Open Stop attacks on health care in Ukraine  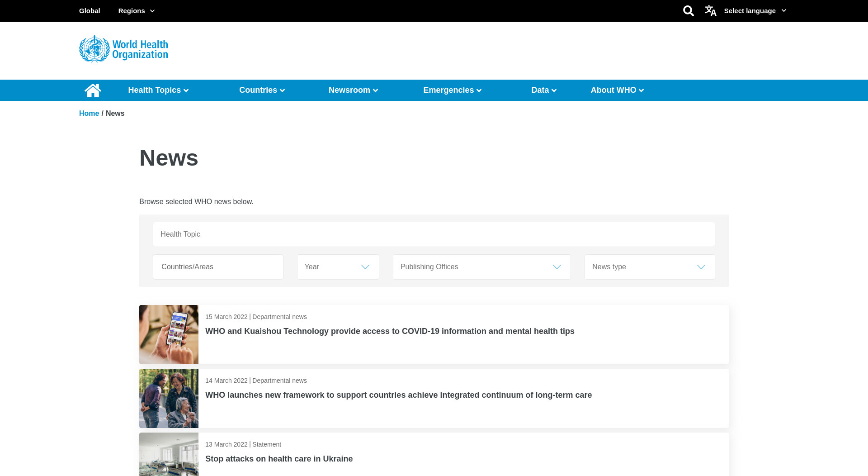(279, 459)
